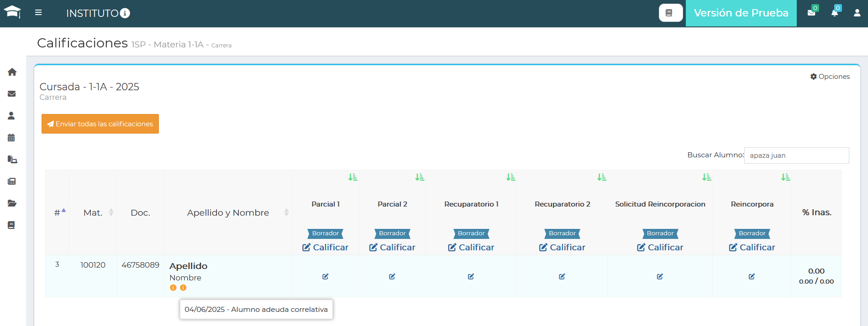This screenshot has height=326, width=868.
Task: Click the Buscar Alumno search field
Action: point(796,155)
